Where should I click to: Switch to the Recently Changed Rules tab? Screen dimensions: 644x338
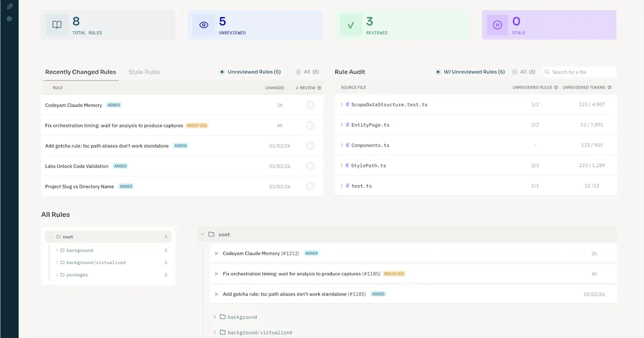80,72
